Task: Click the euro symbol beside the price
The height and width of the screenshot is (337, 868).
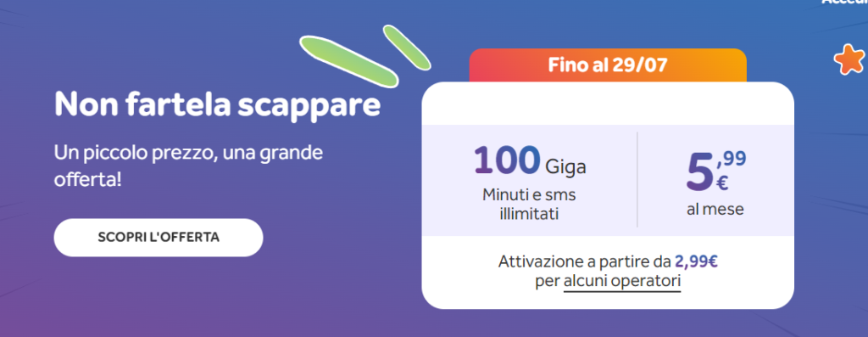Action: [x=722, y=183]
